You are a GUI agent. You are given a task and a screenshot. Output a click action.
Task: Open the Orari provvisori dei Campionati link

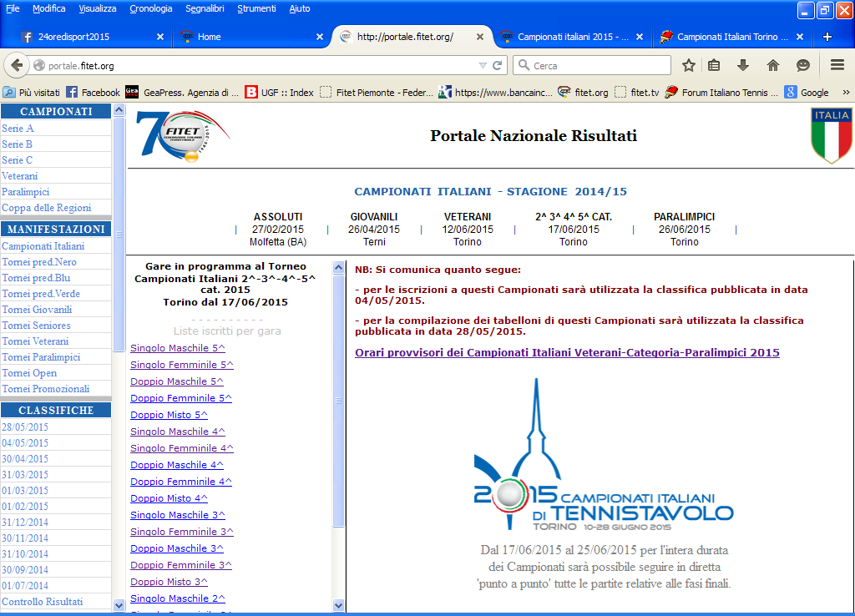pos(567,353)
